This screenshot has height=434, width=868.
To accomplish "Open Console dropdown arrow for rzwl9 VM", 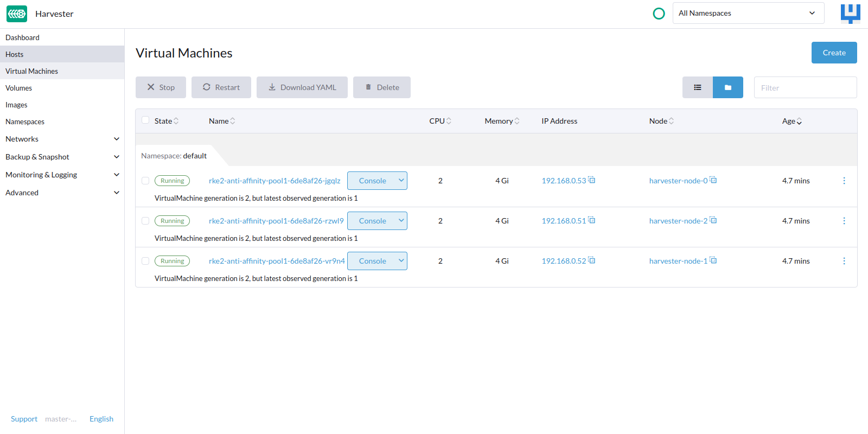I will (x=401, y=221).
